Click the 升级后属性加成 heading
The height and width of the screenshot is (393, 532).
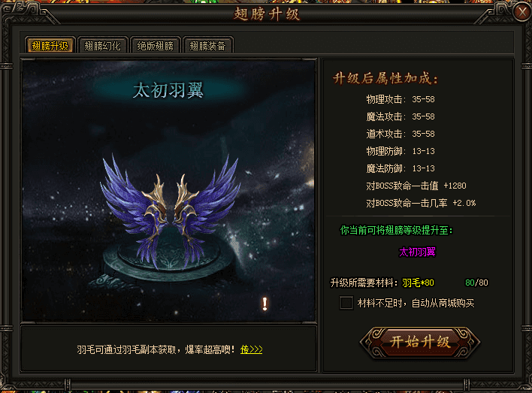point(385,78)
